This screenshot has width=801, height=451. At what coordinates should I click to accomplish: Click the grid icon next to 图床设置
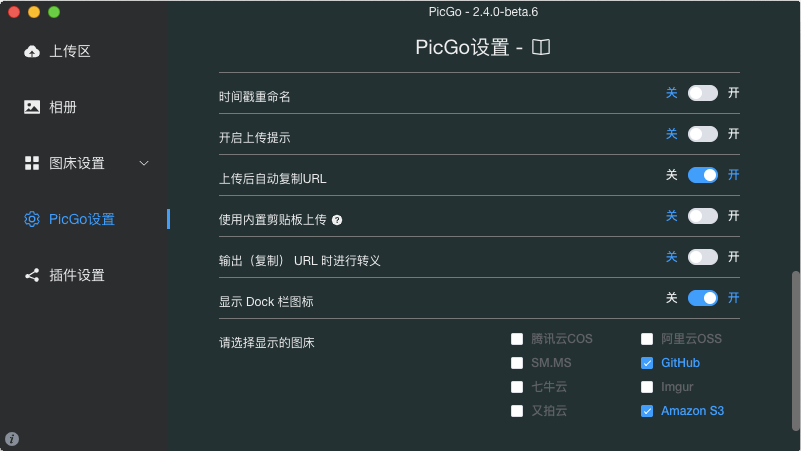pyautogui.click(x=32, y=163)
